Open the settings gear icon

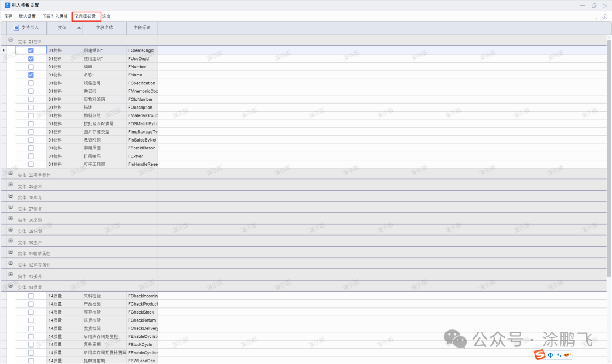click(605, 16)
